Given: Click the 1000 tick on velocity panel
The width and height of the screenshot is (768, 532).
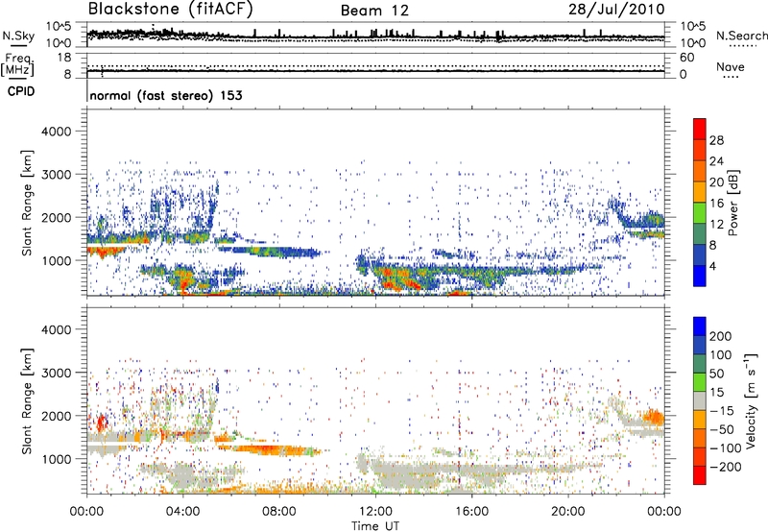Looking at the screenshot, I should 57,459.
